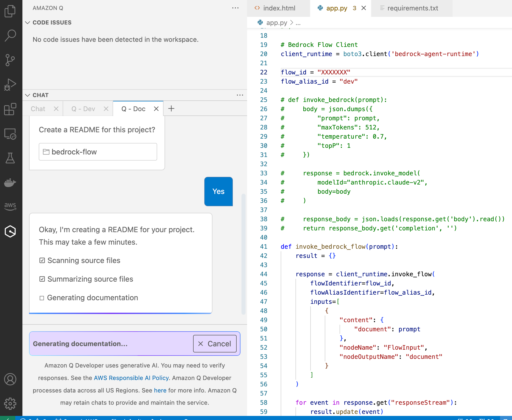Viewport: 512px width, 420px height.
Task: Open the Amazon Q view
Action: click(10, 231)
